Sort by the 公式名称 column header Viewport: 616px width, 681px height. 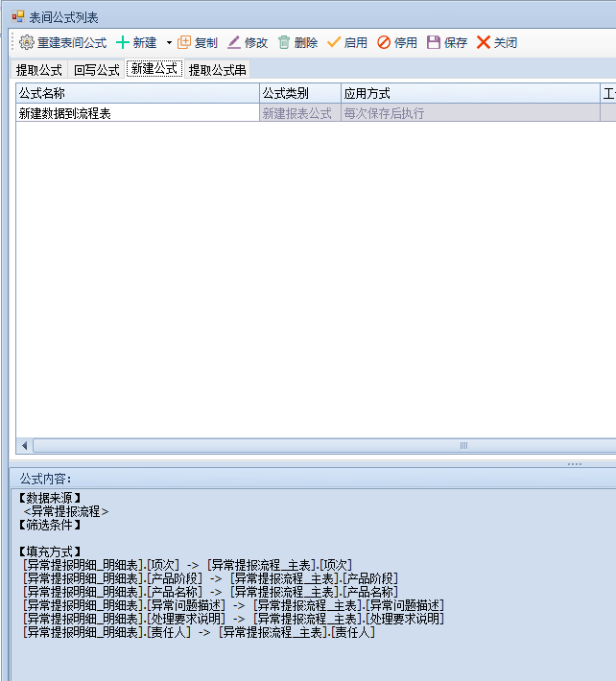point(137,94)
